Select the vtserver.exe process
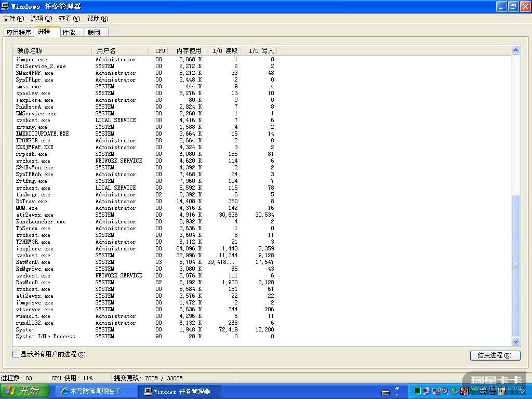 [x=145, y=310]
